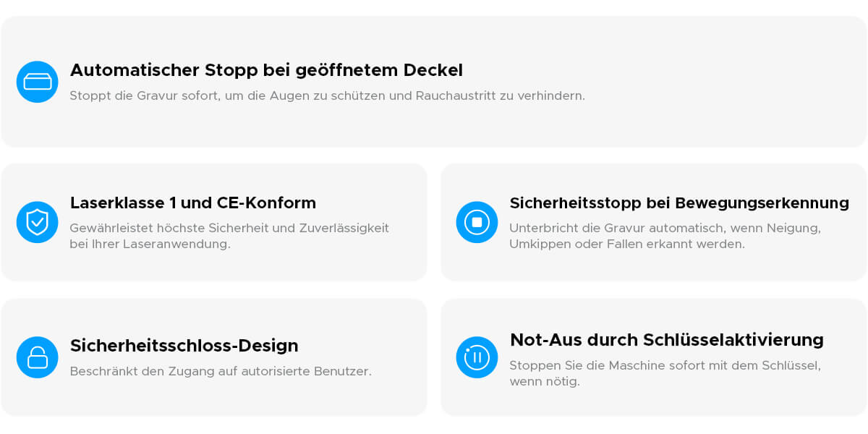Click 'Umkippen oder Fallen erkannt werden' line
The height and width of the screenshot is (434, 868).
626,244
